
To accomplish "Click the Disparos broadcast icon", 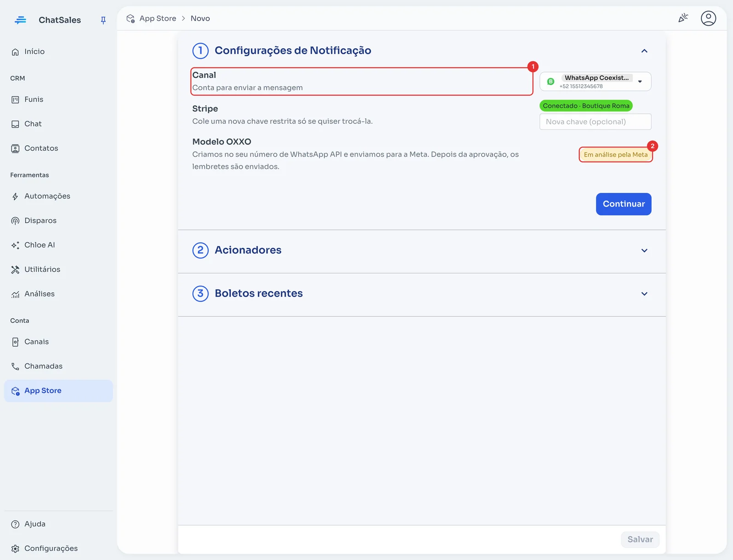I will (x=15, y=221).
